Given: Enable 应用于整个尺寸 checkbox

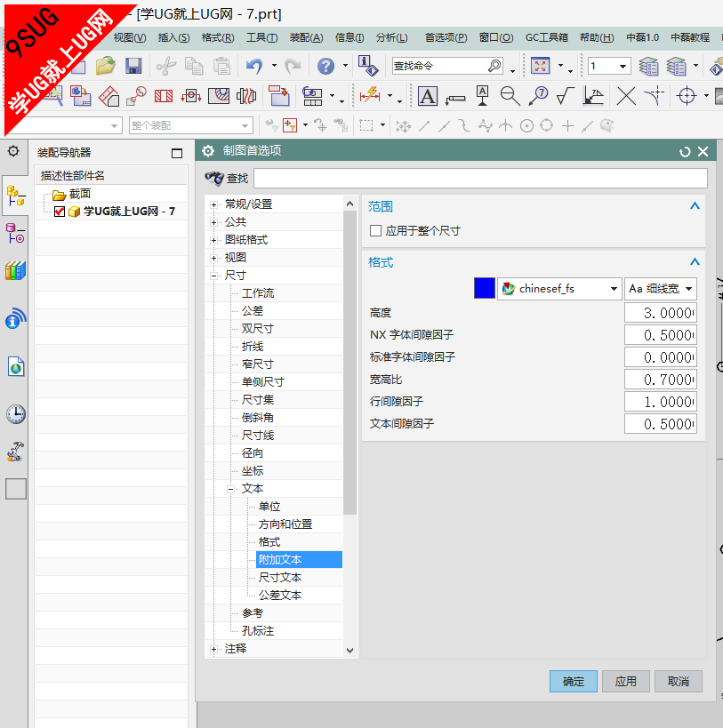Looking at the screenshot, I should pyautogui.click(x=375, y=231).
